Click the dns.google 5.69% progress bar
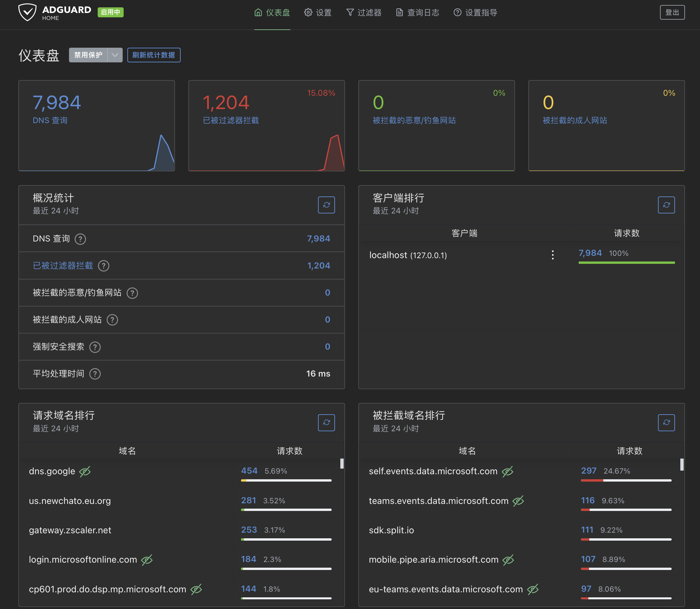 coord(286,481)
